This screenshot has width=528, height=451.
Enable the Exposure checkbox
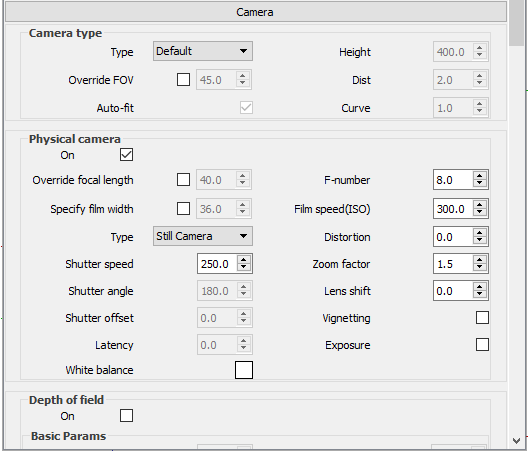click(x=482, y=345)
